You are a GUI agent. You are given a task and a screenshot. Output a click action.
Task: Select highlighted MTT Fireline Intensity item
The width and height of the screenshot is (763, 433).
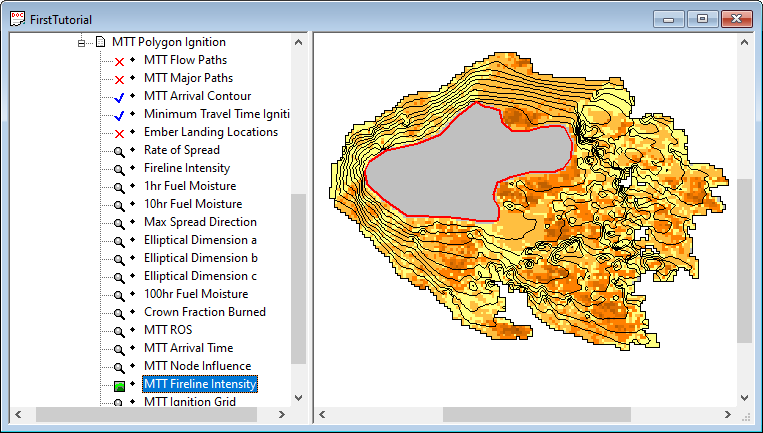click(200, 384)
